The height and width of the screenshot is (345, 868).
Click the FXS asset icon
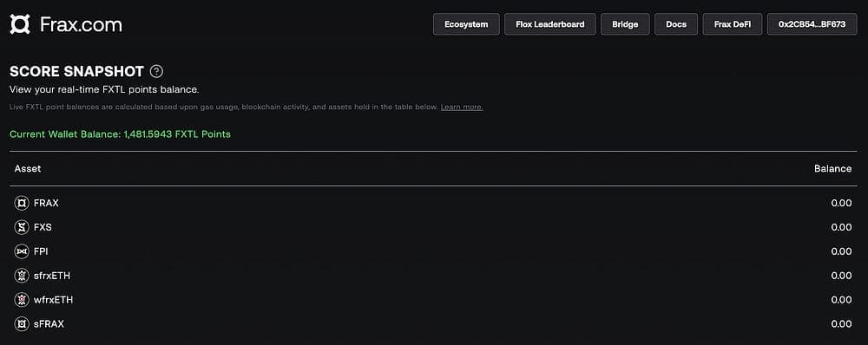pos(22,227)
